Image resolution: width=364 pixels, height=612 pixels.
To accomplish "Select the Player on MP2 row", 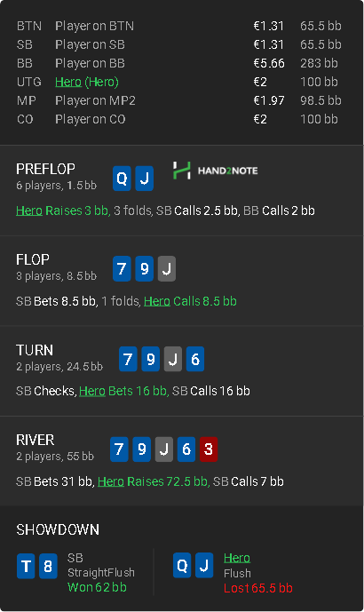I will pyautogui.click(x=179, y=100).
